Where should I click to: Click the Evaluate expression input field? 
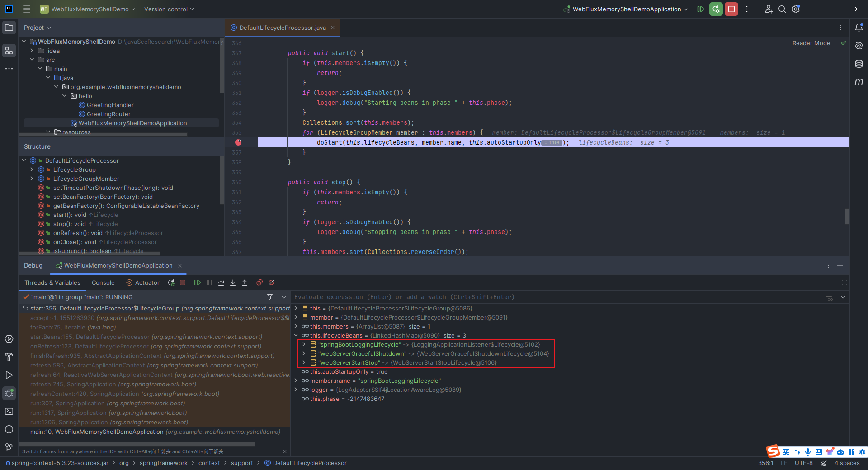click(556, 297)
